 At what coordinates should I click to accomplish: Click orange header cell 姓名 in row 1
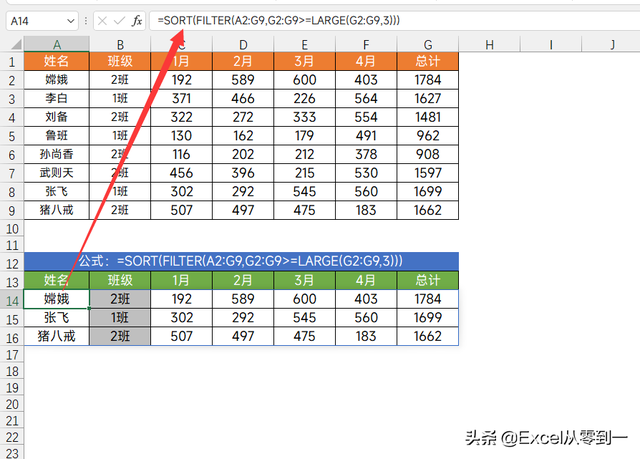coord(57,61)
